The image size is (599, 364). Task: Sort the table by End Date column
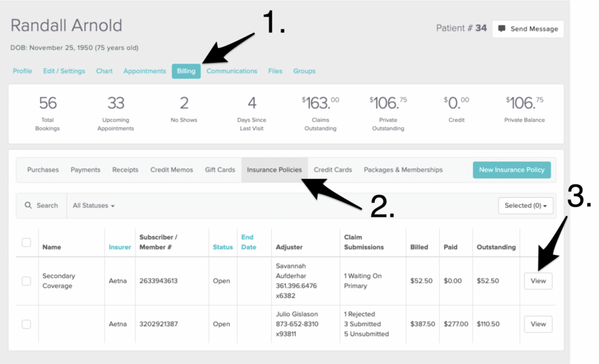(x=249, y=242)
